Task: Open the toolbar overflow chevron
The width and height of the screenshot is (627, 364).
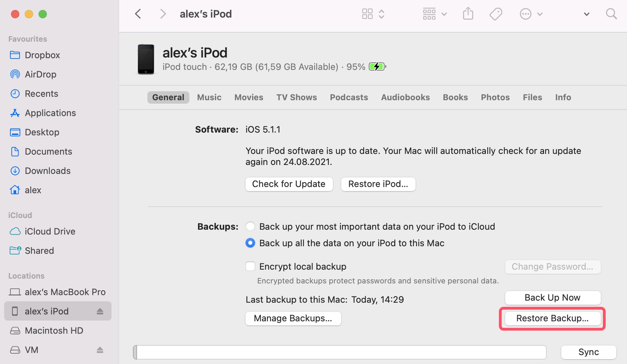Action: click(x=587, y=14)
